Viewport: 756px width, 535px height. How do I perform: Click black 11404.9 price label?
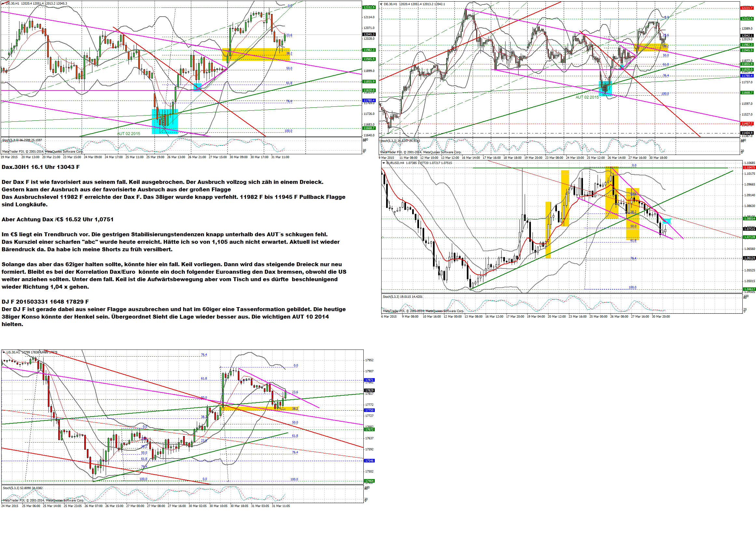coord(747,133)
